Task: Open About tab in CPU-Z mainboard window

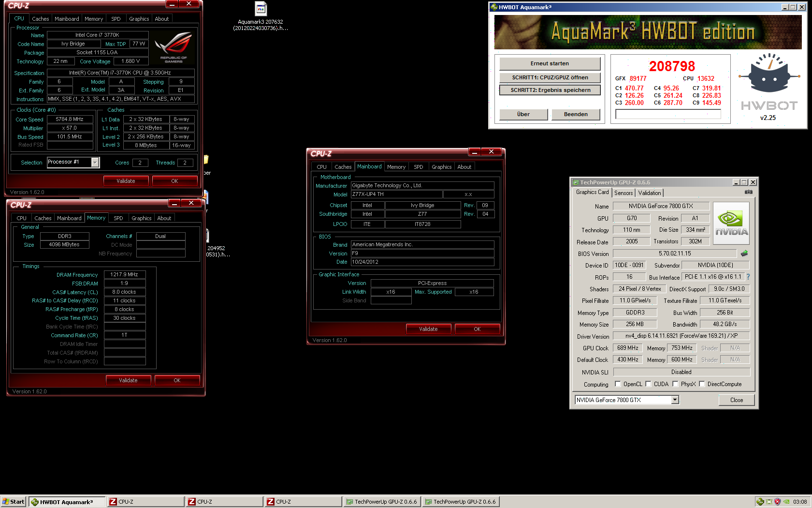Action: coord(464,167)
